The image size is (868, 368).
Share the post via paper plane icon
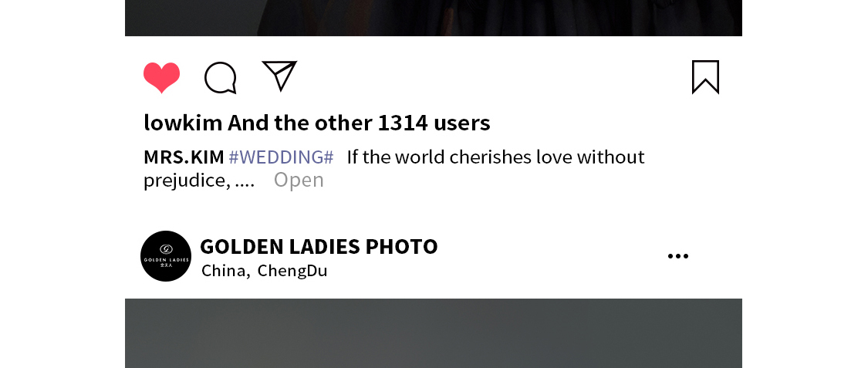tap(279, 76)
